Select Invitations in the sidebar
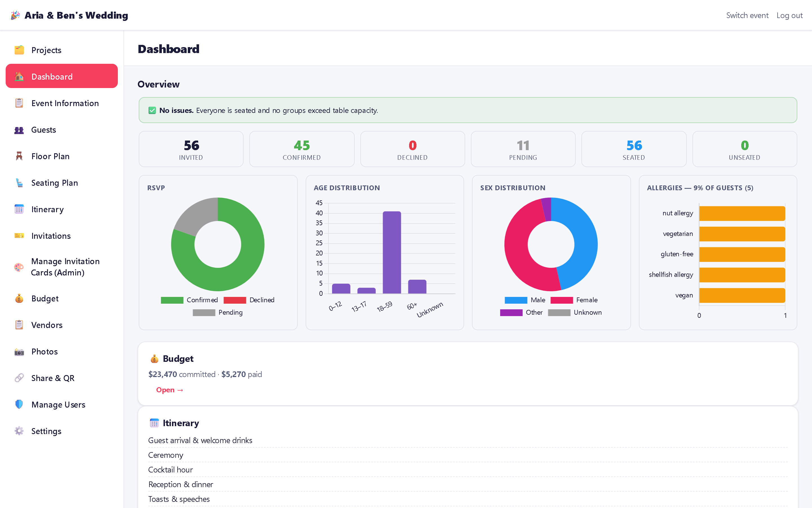812x508 pixels. point(62,236)
